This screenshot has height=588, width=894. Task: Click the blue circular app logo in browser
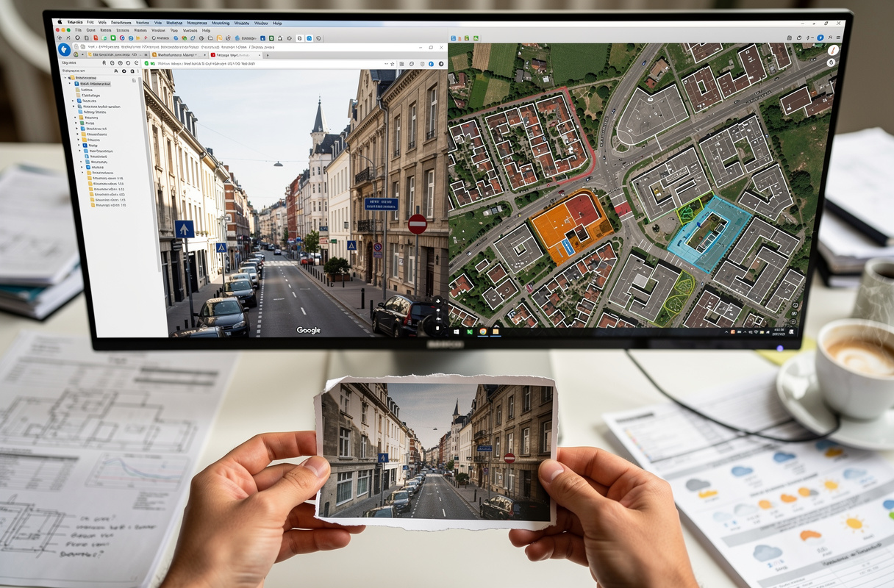pyautogui.click(x=64, y=49)
